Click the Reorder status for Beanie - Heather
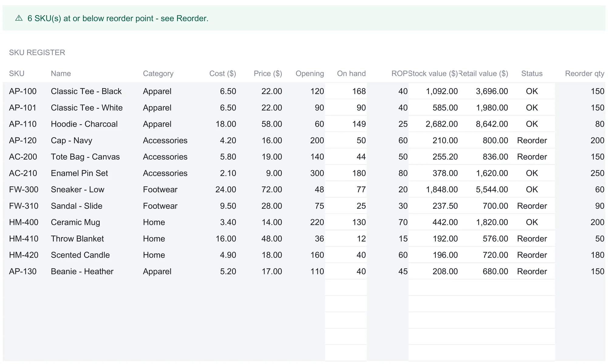The height and width of the screenshot is (364, 608). pyautogui.click(x=532, y=271)
